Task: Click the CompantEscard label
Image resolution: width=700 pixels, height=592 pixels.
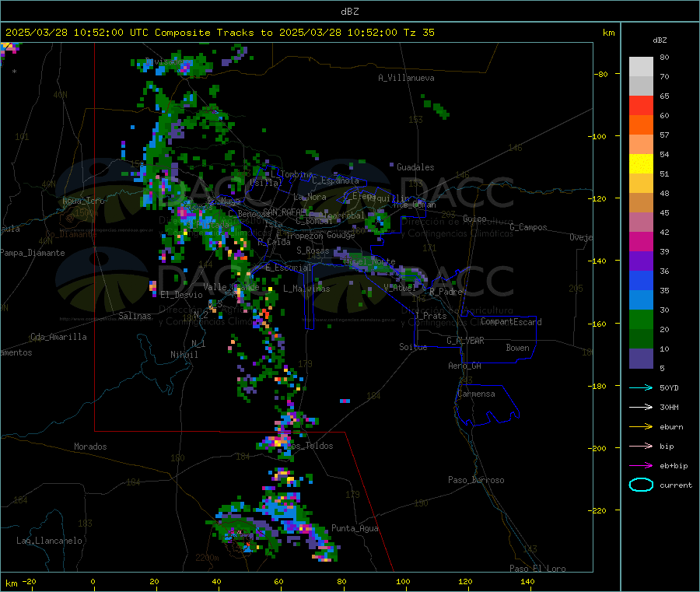Action: point(511,321)
